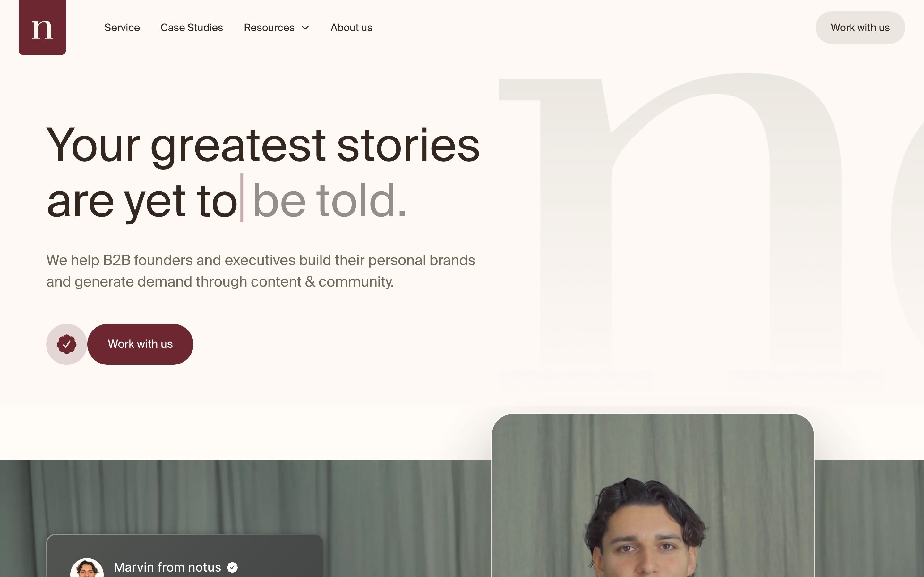Click the "are yet to" headline text
The height and width of the screenshot is (577, 924).
[x=142, y=201]
